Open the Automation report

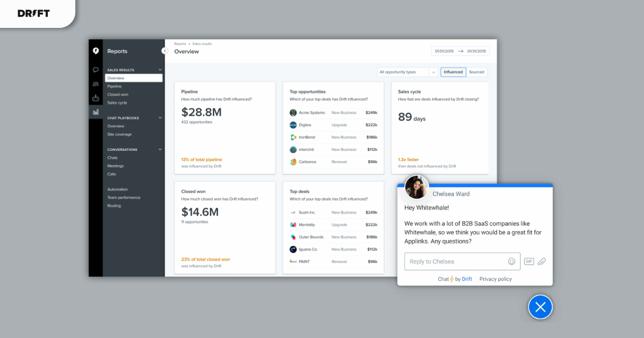coord(118,189)
